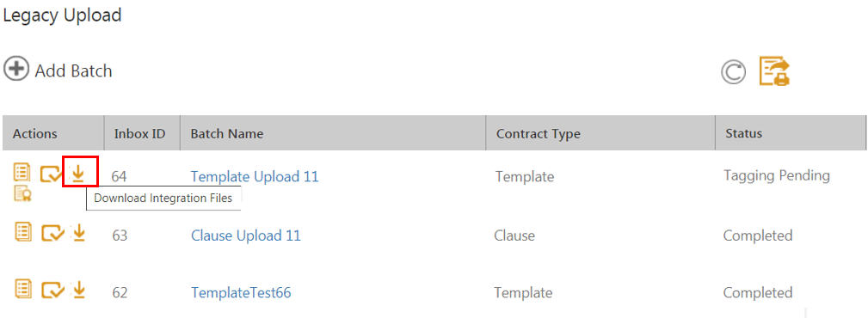This screenshot has height=318, width=868.
Task: Click the refresh circular arrow icon
Action: [734, 72]
